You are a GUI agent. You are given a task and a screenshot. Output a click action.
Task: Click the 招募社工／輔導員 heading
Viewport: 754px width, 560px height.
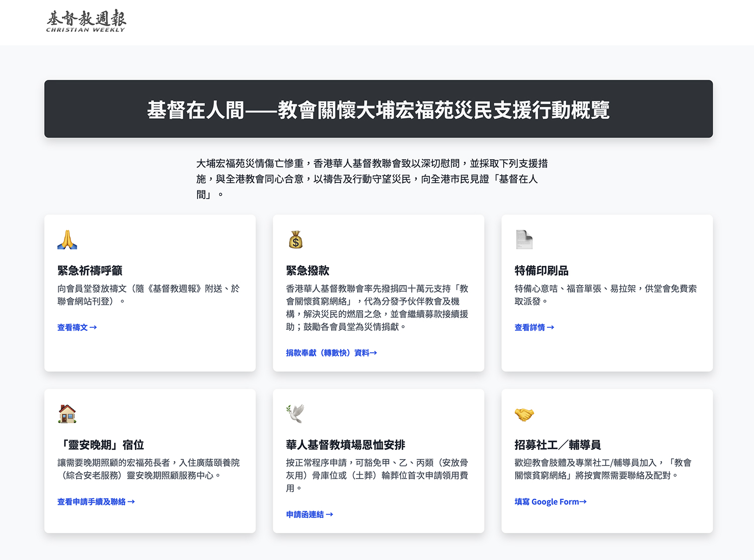(557, 445)
